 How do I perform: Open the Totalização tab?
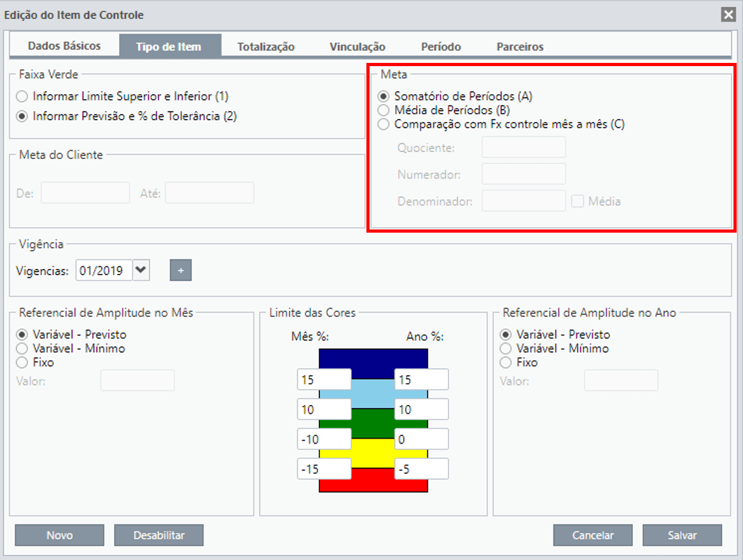click(266, 46)
